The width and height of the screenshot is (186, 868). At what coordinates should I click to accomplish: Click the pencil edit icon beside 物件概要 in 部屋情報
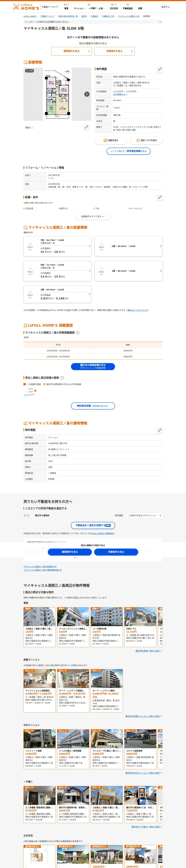[x=160, y=69]
